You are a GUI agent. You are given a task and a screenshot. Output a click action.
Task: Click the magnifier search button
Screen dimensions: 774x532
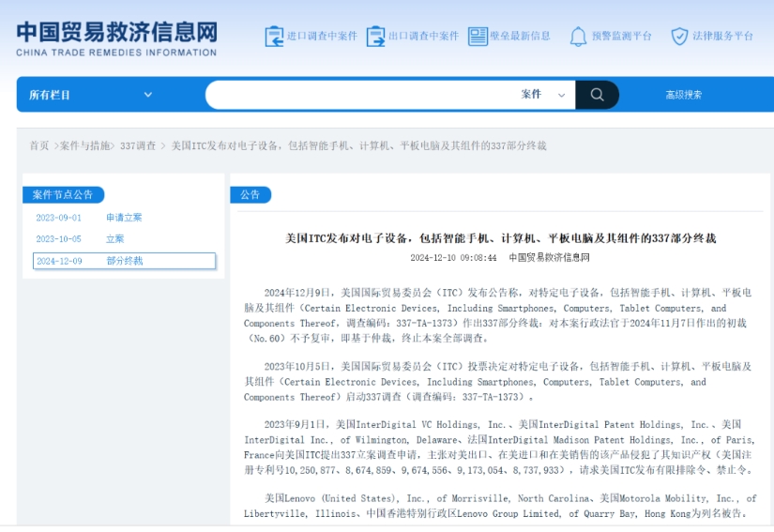point(598,95)
